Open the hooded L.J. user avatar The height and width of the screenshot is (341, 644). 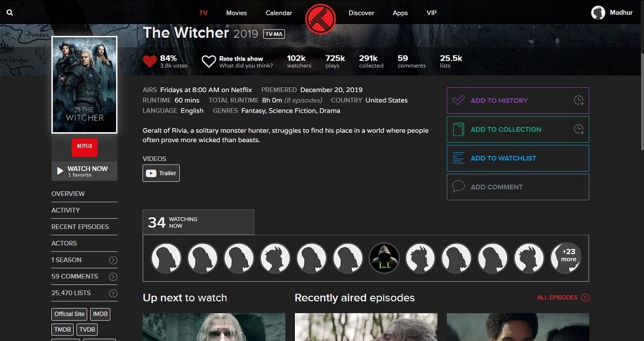click(384, 258)
